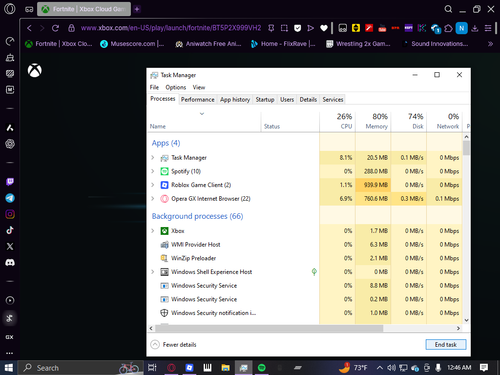Image resolution: width=500 pixels, height=375 pixels.
Task: Open Opera easy setup menu icon
Action: pos(488,28)
